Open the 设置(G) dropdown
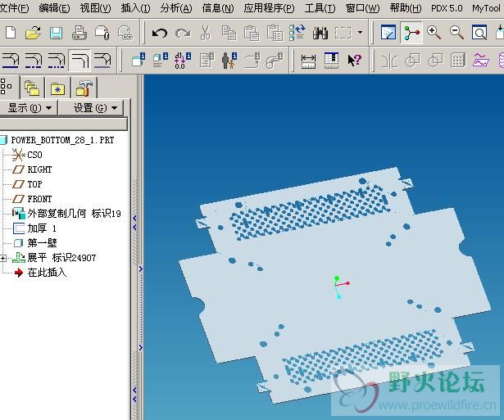The image size is (504, 420). pos(92,108)
